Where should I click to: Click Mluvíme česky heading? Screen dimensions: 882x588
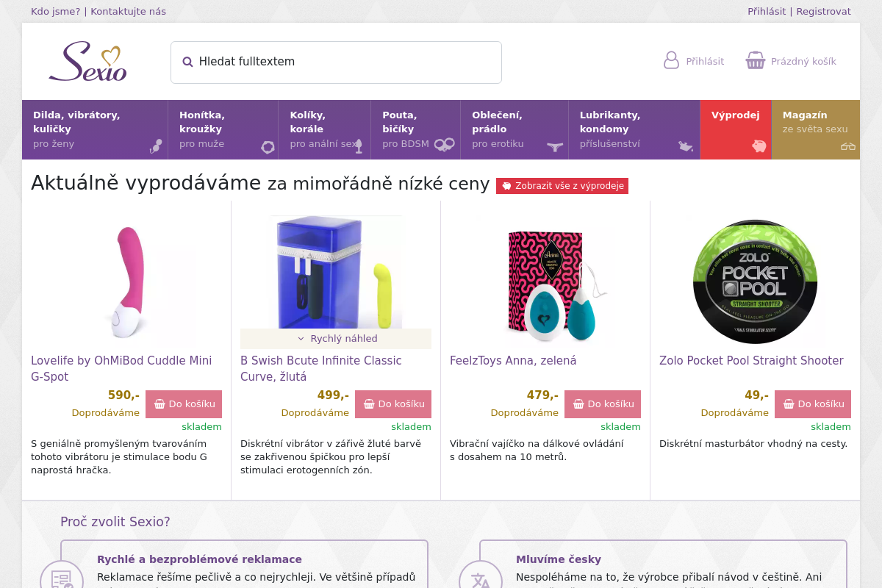click(x=559, y=559)
